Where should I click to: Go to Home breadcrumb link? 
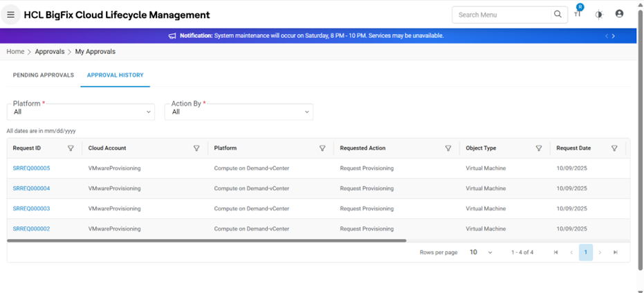[15, 52]
